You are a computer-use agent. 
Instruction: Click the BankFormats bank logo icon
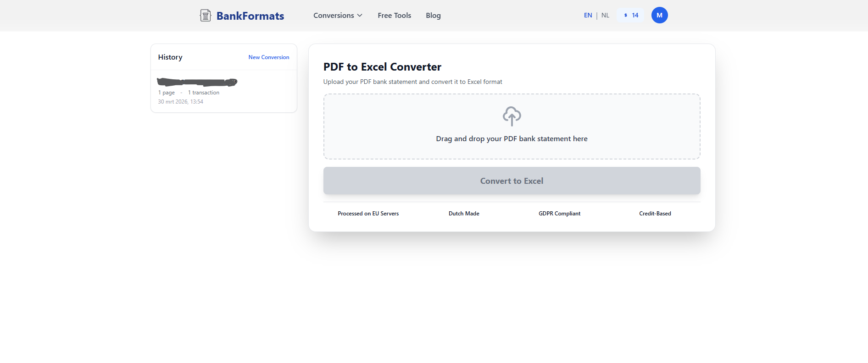click(x=205, y=16)
